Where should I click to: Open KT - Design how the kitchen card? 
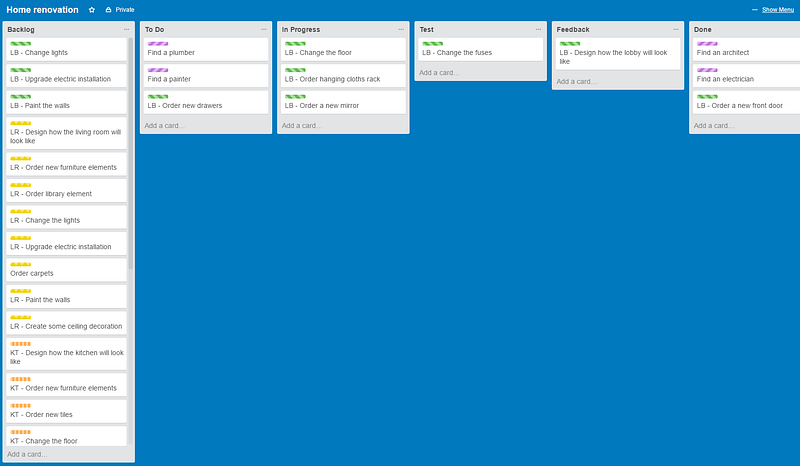click(66, 354)
